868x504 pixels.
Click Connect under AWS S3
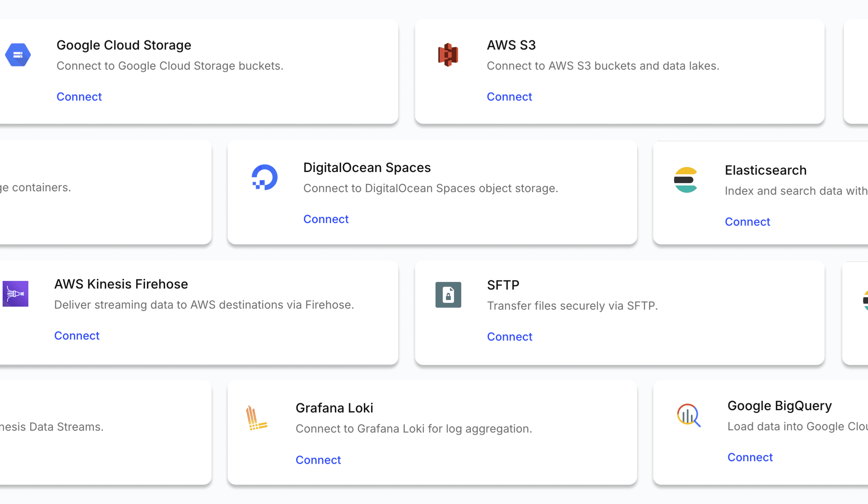[509, 97]
